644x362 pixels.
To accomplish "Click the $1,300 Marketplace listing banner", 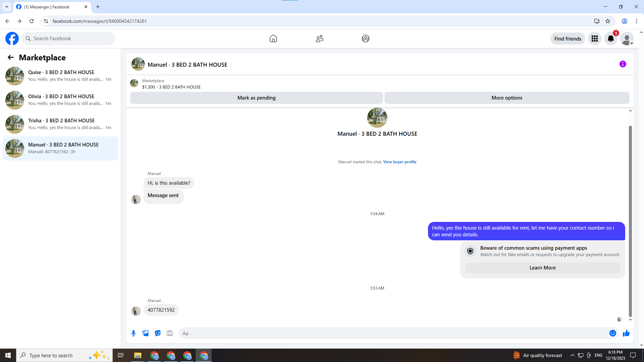I will click(x=171, y=84).
